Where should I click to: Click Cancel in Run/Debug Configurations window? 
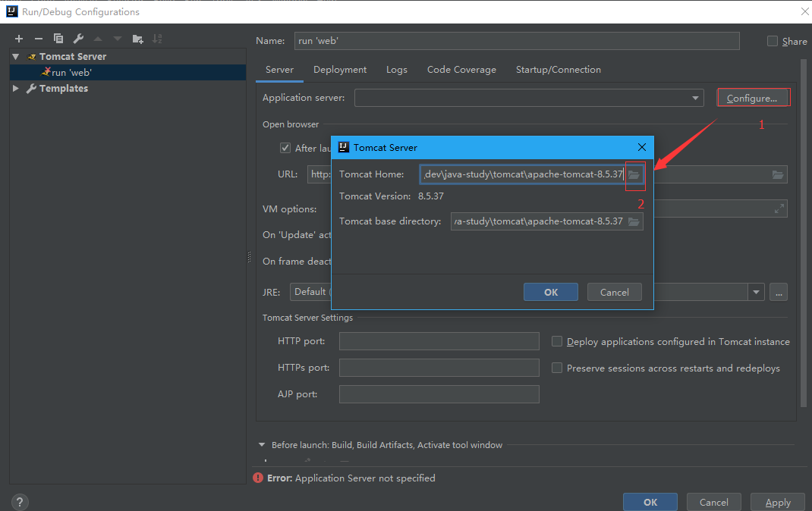tap(713, 502)
